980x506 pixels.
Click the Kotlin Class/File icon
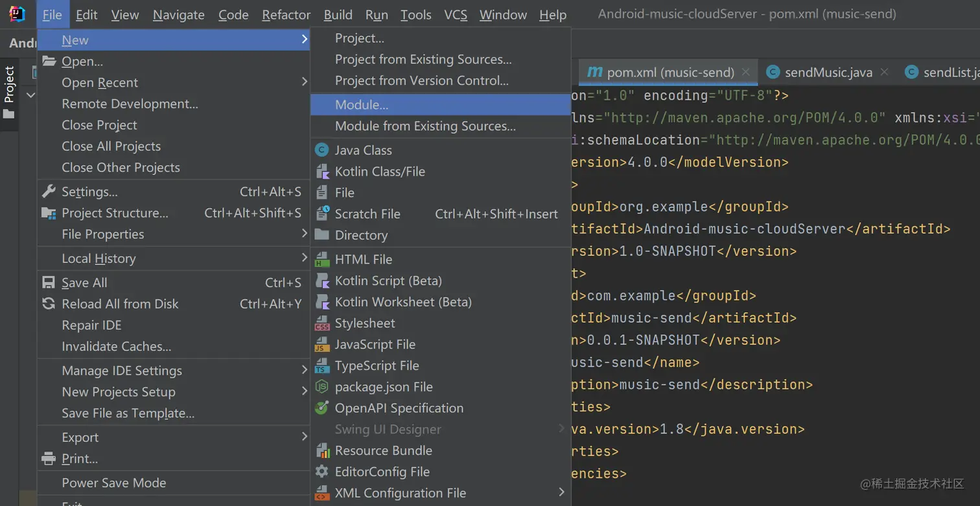click(321, 172)
